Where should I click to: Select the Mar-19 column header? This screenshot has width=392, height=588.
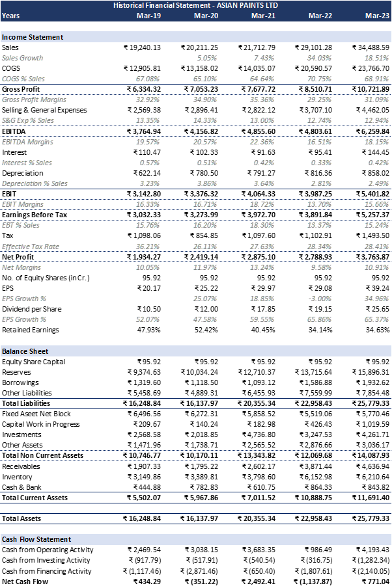(148, 15)
